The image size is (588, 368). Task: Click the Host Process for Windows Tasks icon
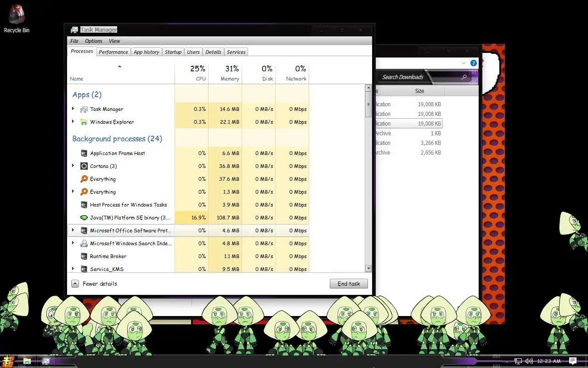coord(84,205)
